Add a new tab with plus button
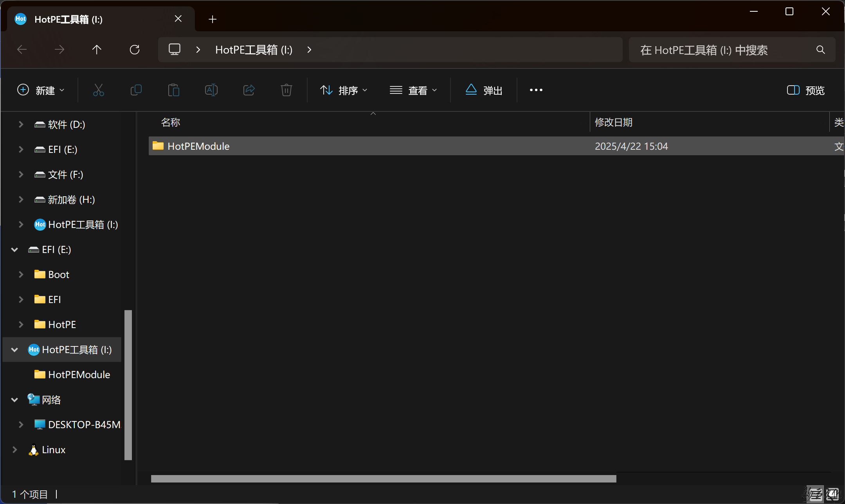Viewport: 845px width, 504px height. [x=213, y=19]
